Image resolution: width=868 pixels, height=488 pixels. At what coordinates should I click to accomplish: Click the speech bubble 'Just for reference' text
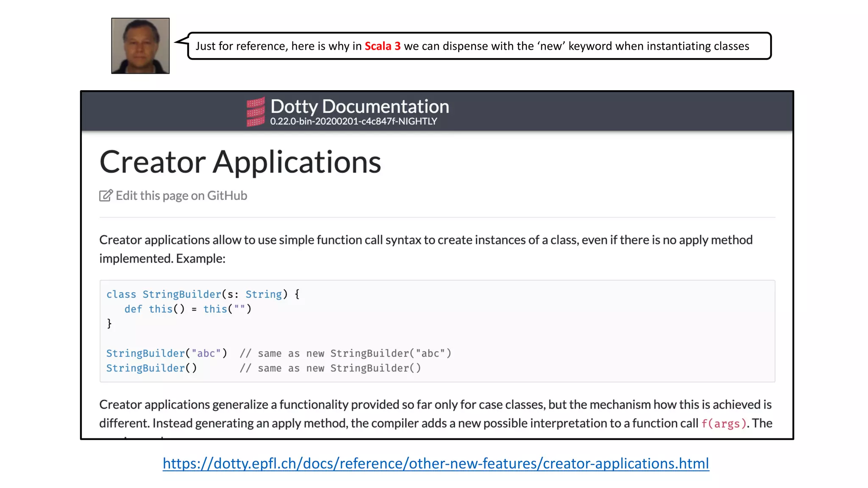point(472,46)
